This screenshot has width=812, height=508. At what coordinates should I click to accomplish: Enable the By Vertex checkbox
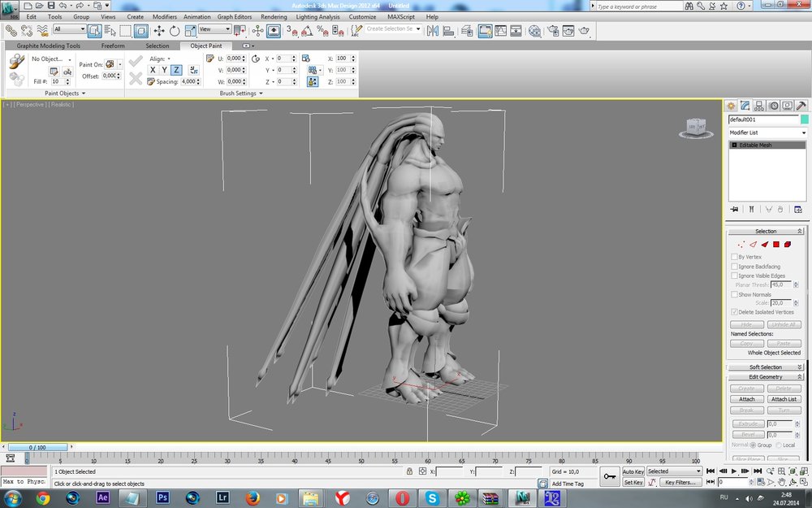point(735,257)
